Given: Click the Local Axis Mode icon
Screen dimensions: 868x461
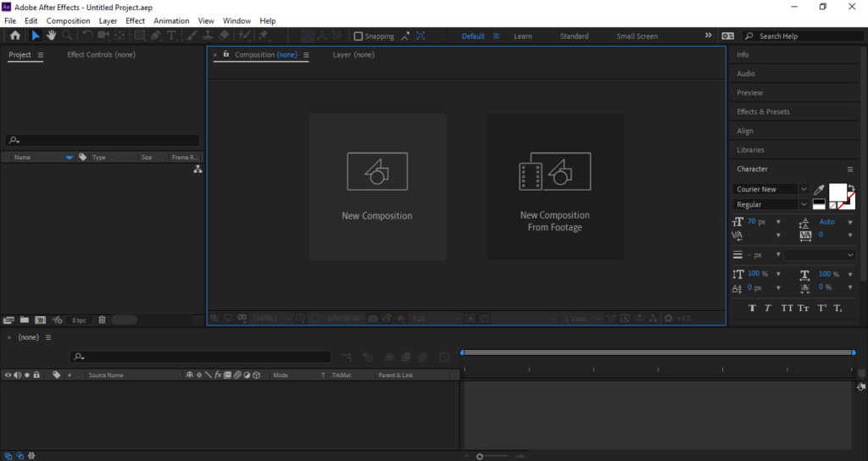Looking at the screenshot, I should coord(306,36).
